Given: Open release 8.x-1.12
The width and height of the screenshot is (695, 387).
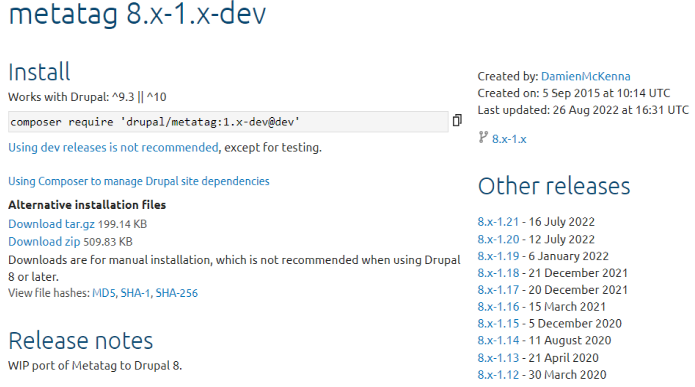Looking at the screenshot, I should (498, 375).
